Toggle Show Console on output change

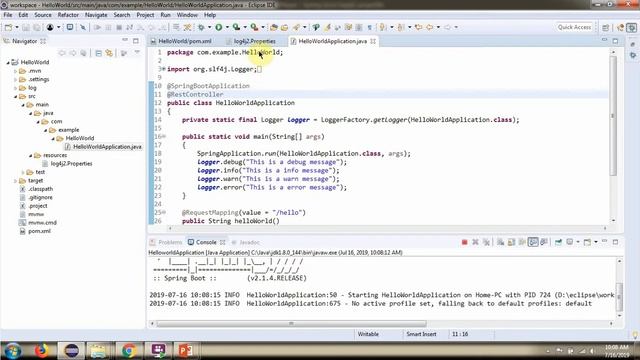[x=533, y=242]
